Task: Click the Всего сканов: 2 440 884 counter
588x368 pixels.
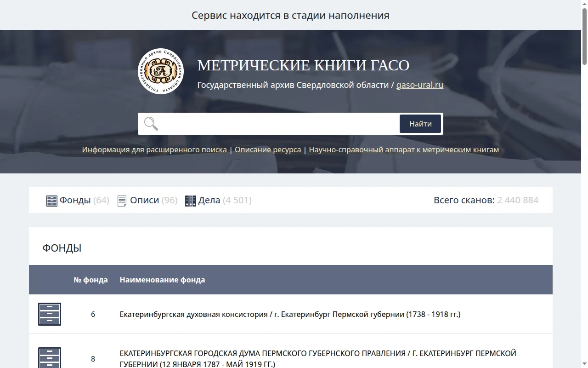Action: [x=486, y=200]
